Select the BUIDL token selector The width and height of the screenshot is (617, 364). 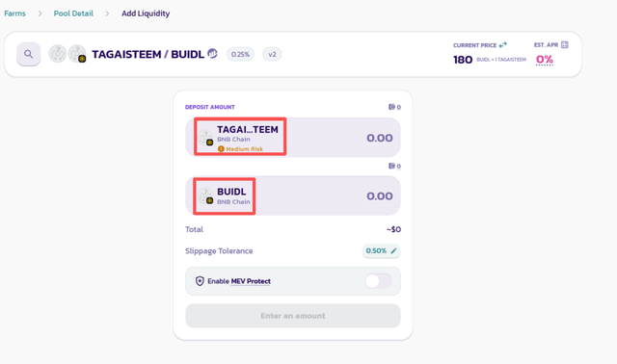point(225,196)
